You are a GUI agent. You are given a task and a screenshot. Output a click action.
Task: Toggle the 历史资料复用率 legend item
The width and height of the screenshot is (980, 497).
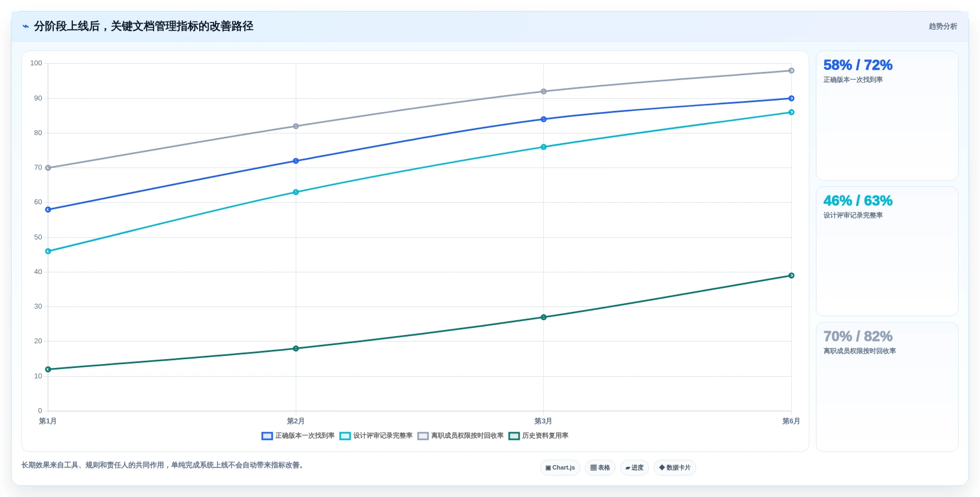pyautogui.click(x=538, y=436)
